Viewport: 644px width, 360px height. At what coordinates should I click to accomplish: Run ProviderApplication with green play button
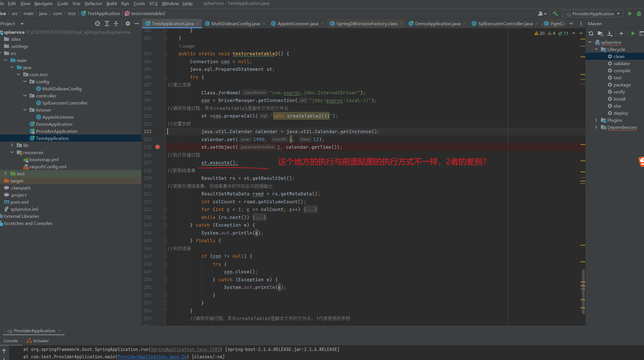pos(630,14)
